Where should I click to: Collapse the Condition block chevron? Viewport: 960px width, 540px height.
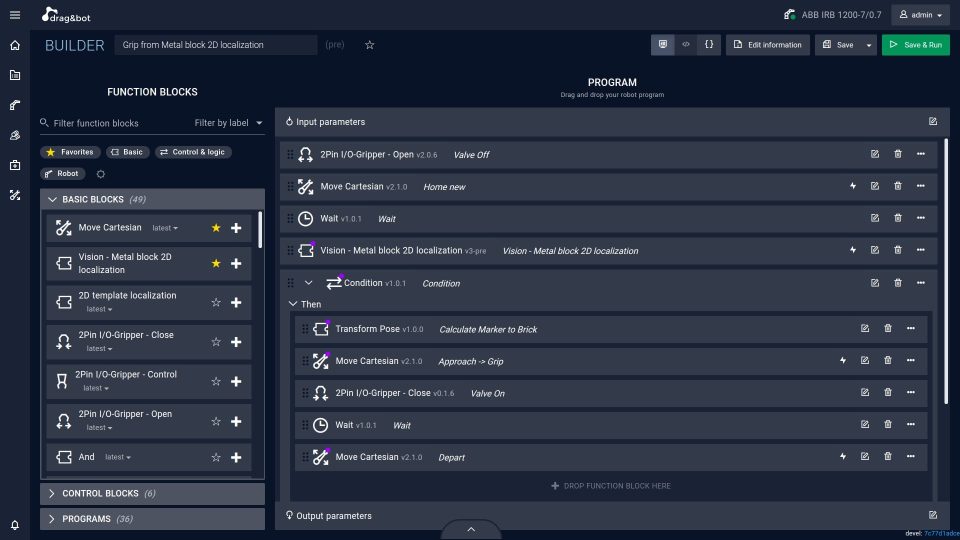click(x=309, y=283)
